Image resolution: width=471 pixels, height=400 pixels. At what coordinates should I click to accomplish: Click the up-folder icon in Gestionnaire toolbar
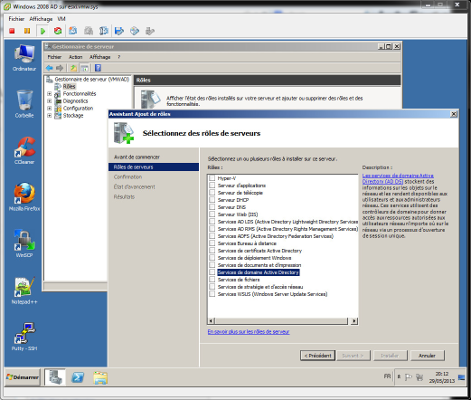(73, 68)
